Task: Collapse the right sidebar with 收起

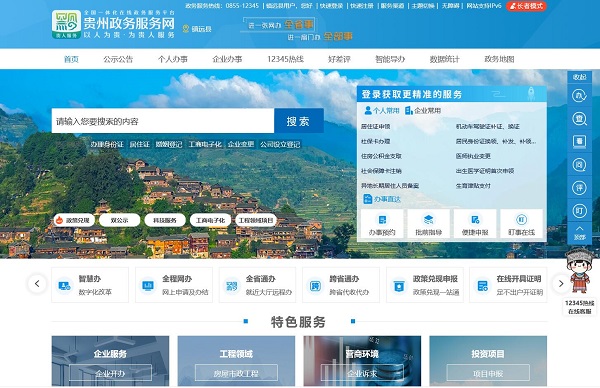Action: (x=579, y=77)
